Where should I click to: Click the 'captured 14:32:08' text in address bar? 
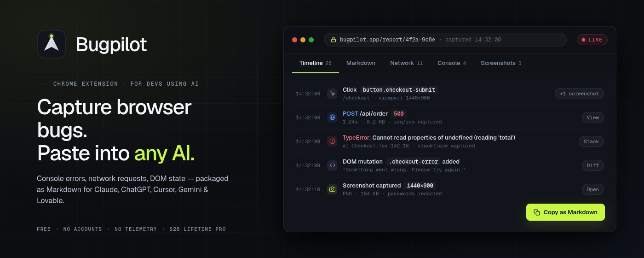(473, 40)
